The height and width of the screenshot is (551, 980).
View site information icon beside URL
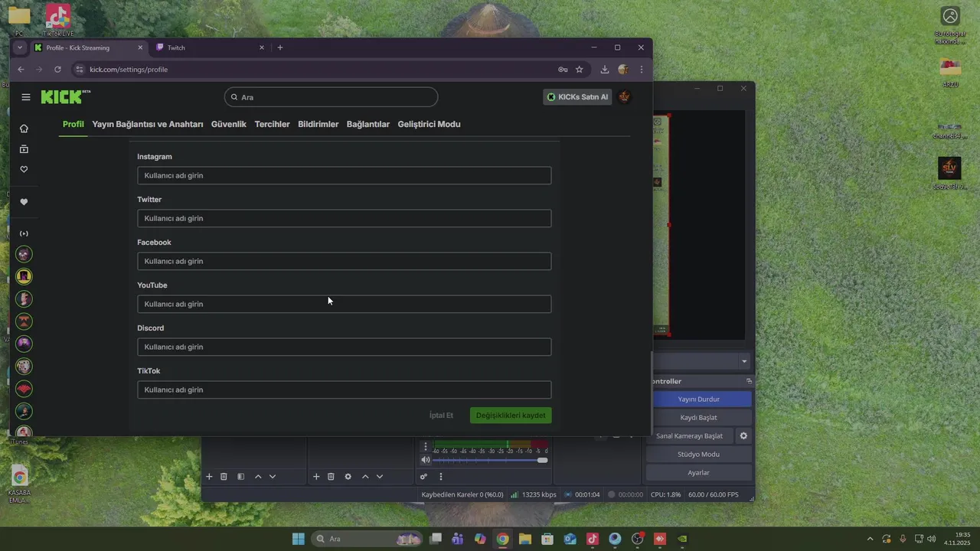pyautogui.click(x=79, y=69)
